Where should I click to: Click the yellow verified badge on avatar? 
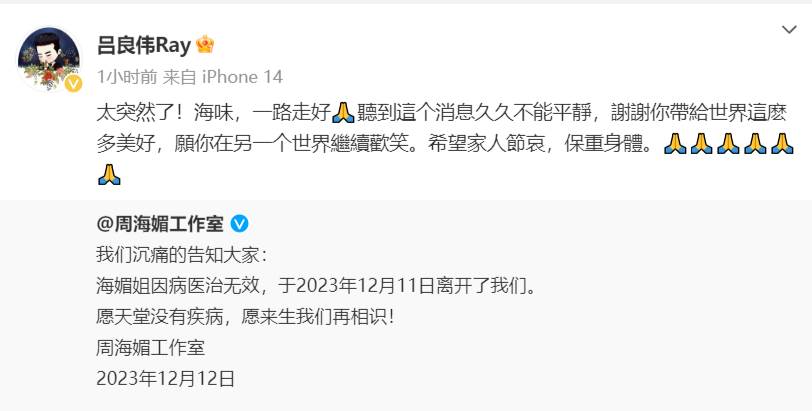point(73,83)
